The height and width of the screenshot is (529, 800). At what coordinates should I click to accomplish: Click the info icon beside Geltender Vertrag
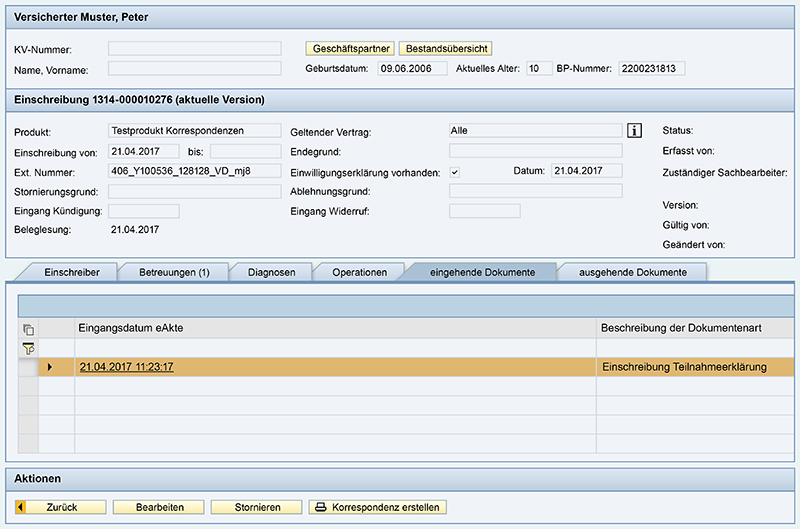coord(633,131)
